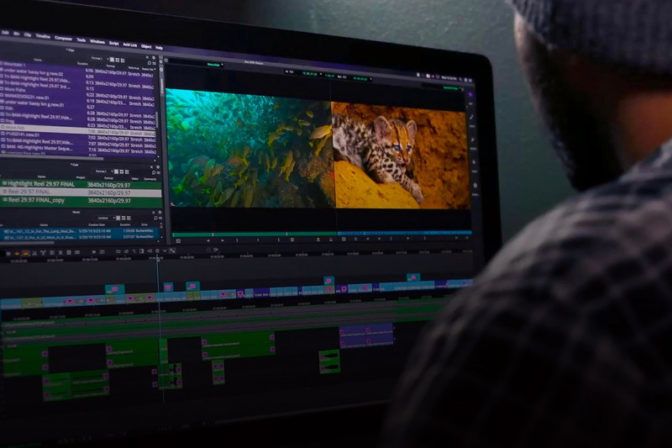This screenshot has height=448, width=672.
Task: Open the Clip menu
Action: [x=27, y=35]
